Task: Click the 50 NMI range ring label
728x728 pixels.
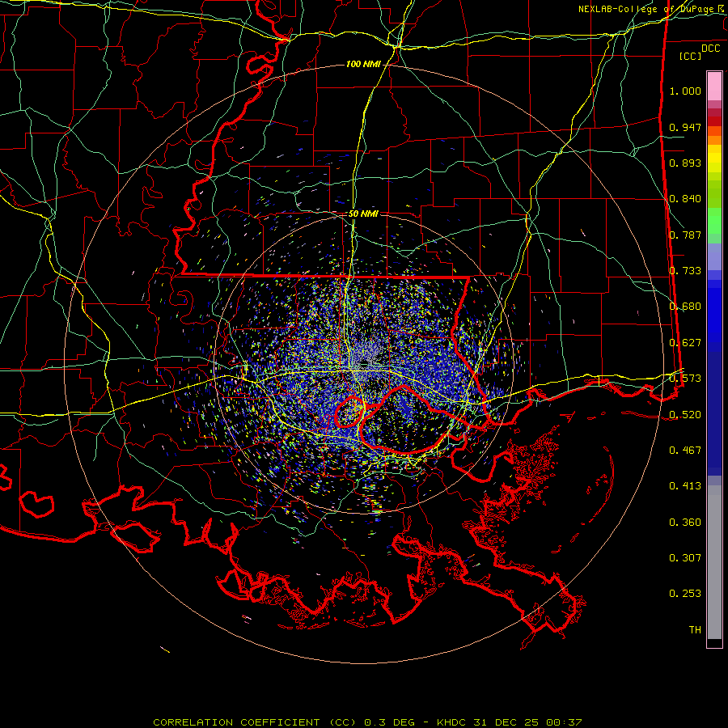Action: pos(363,214)
